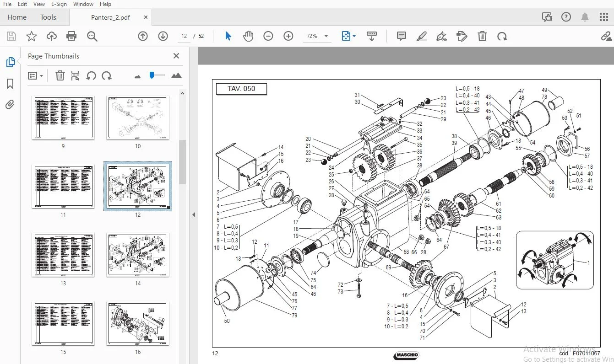Click the keyboard scrolling mode icon
The height and width of the screenshot is (364, 614).
pos(372,36)
